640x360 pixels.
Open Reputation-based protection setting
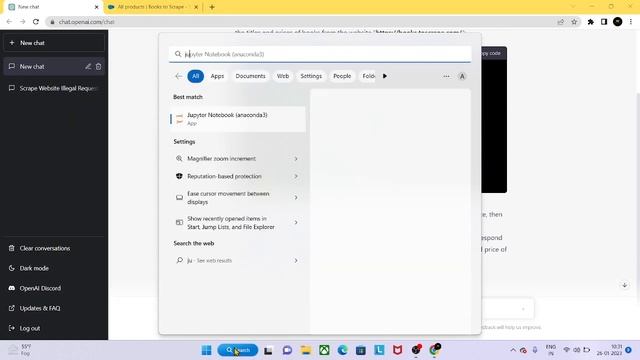(238, 176)
